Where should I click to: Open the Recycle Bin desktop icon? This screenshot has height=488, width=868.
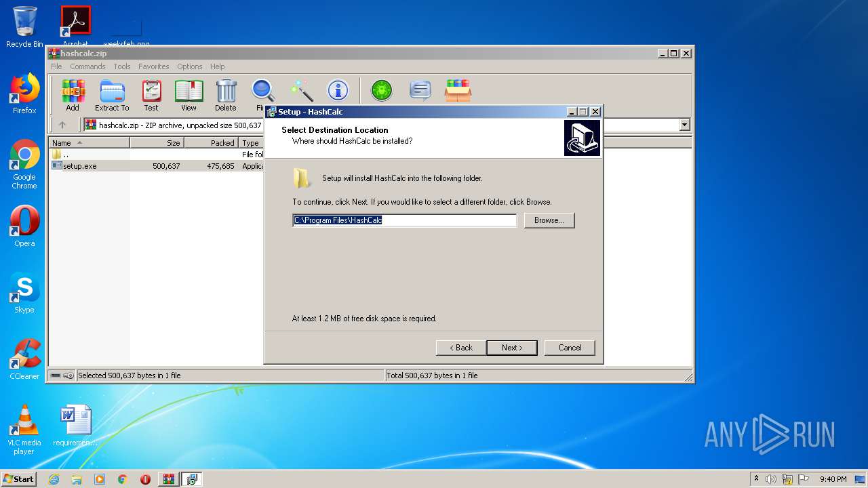click(24, 27)
